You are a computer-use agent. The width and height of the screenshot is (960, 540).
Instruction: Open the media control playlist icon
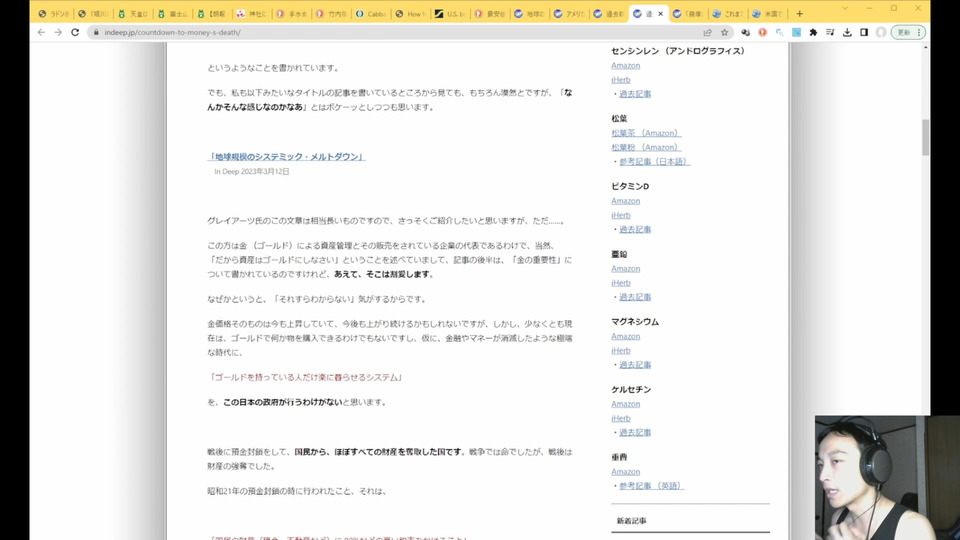(830, 32)
